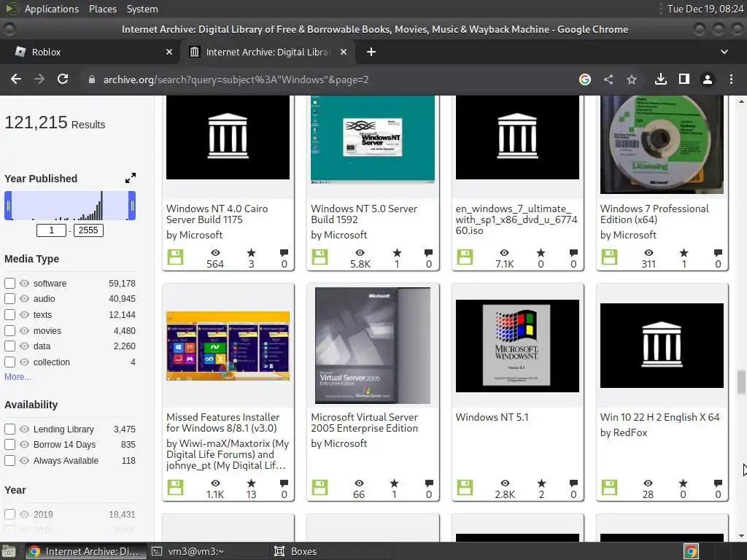Show only software using eye icon

tap(24, 284)
